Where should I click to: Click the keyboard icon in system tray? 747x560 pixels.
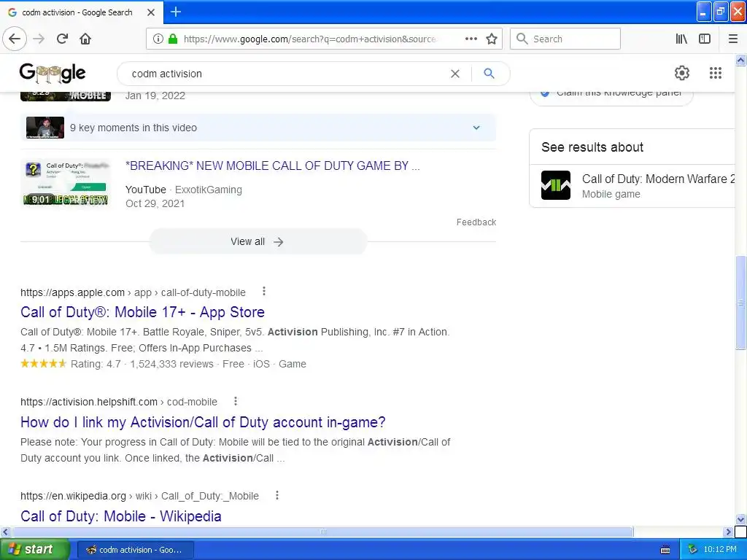(x=665, y=550)
